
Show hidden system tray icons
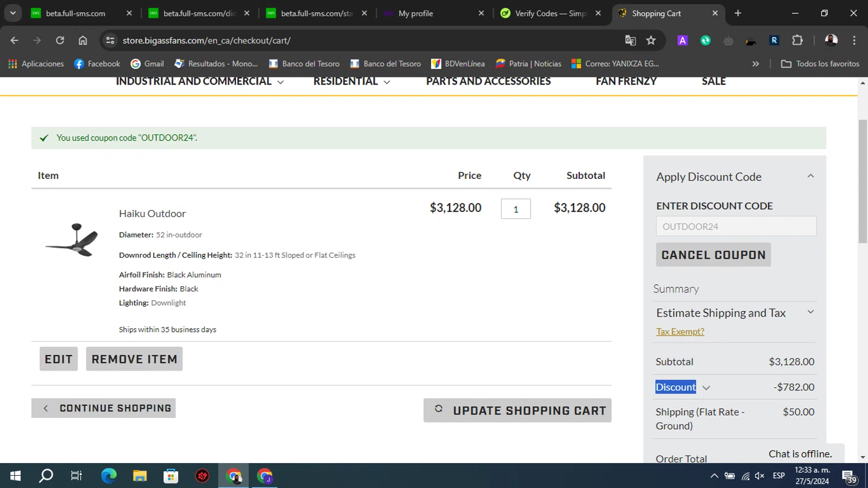[714, 476]
